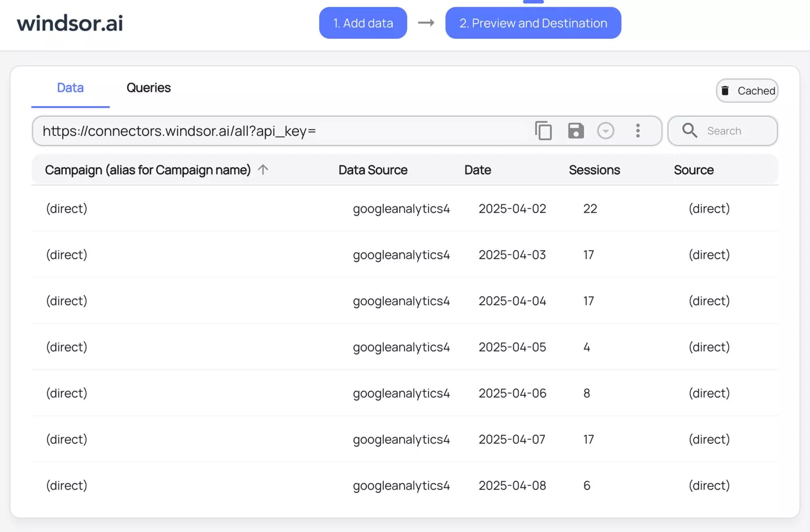Click Sessions value 17 in 2025-04-04 row
The image size is (810, 532).
click(588, 301)
